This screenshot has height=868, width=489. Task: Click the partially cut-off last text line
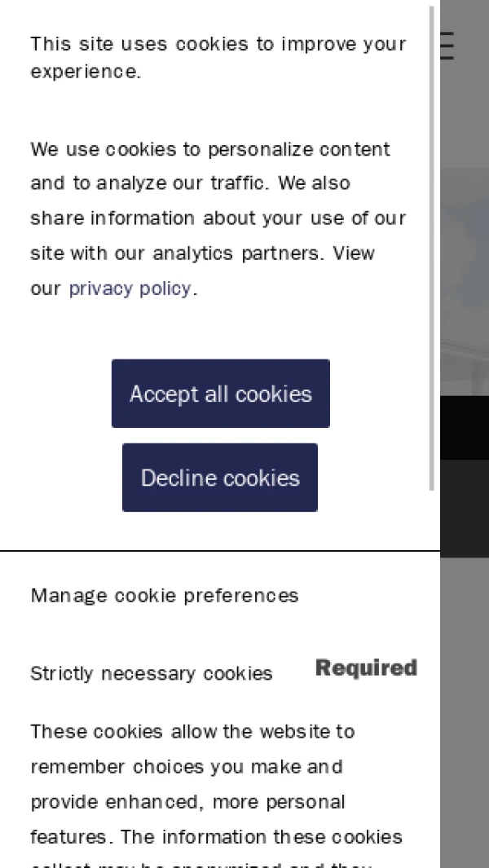point(200,863)
